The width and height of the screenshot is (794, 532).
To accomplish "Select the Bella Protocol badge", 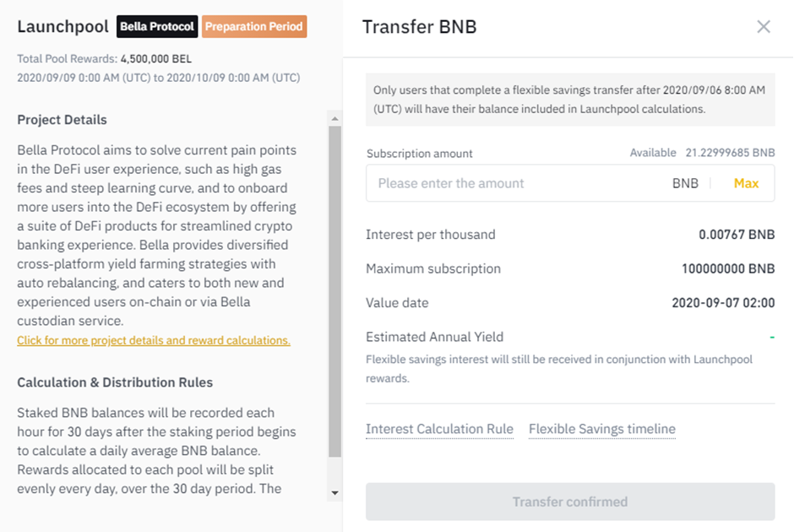I will coord(157,27).
